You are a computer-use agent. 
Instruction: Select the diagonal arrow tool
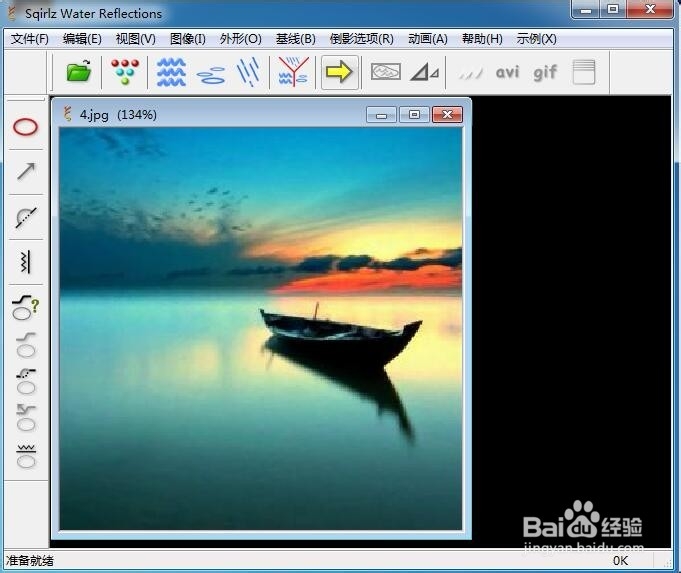click(26, 171)
